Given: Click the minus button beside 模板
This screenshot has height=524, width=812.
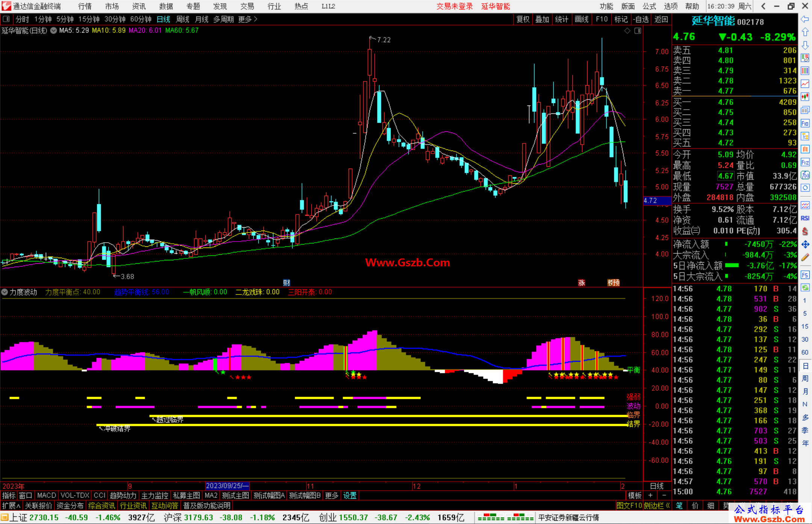Looking at the screenshot, I should click(x=664, y=495).
